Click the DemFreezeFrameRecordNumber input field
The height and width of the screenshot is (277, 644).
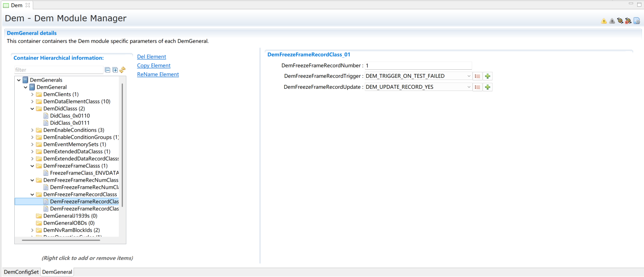[x=418, y=66]
